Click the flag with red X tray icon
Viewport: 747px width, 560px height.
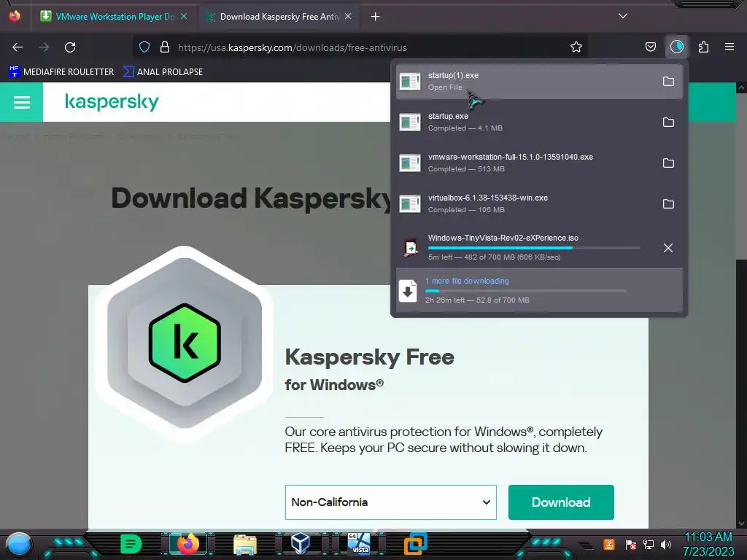pyautogui.click(x=630, y=544)
